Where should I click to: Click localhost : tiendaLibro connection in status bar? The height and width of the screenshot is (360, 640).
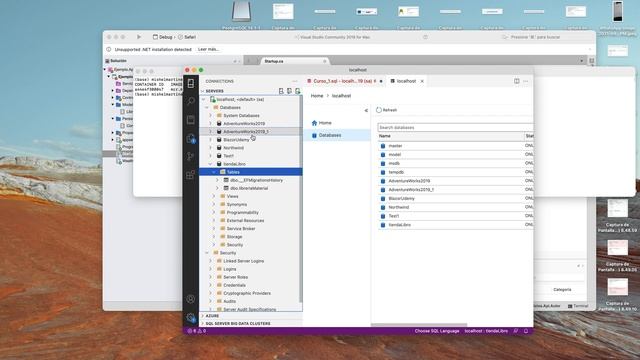pyautogui.click(x=486, y=331)
